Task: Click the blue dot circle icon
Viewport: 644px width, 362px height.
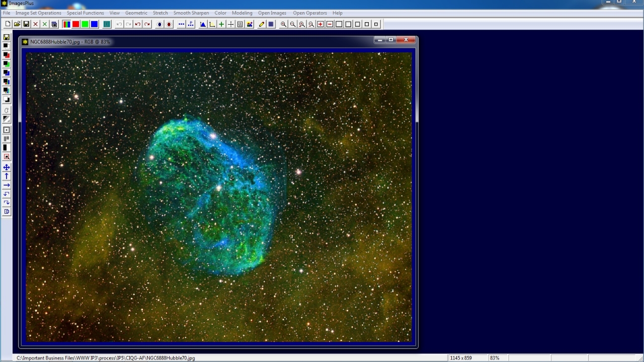Action: (x=159, y=24)
